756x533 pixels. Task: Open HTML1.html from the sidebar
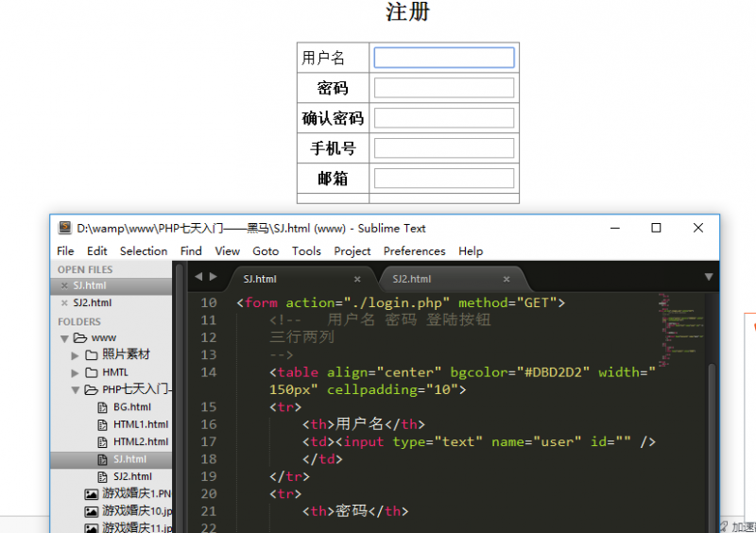[x=141, y=424]
